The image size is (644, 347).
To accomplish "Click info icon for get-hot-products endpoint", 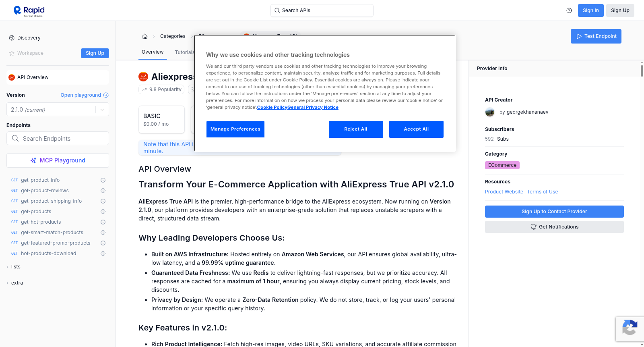I will [103, 222].
